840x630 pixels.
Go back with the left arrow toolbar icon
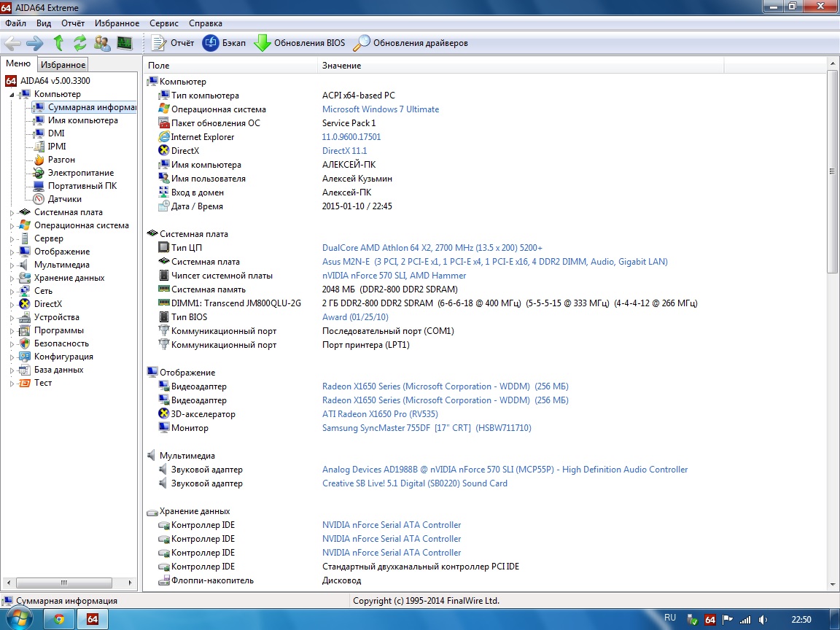point(13,43)
